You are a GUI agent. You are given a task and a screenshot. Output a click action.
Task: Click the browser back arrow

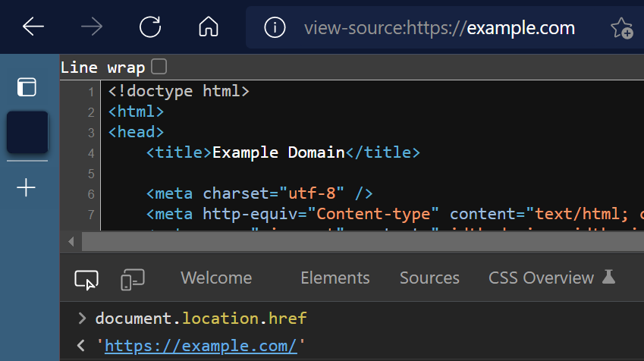click(x=33, y=27)
